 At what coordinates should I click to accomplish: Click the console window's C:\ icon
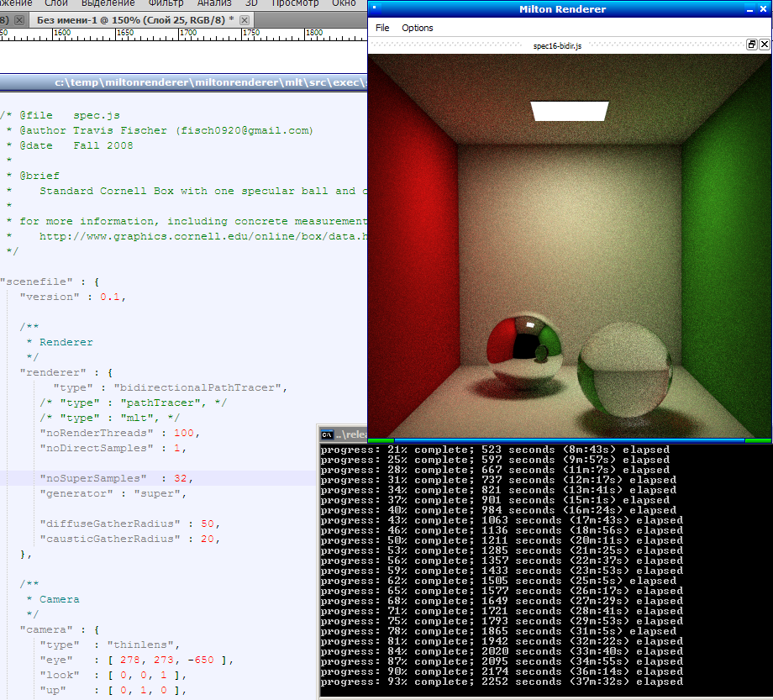[328, 434]
